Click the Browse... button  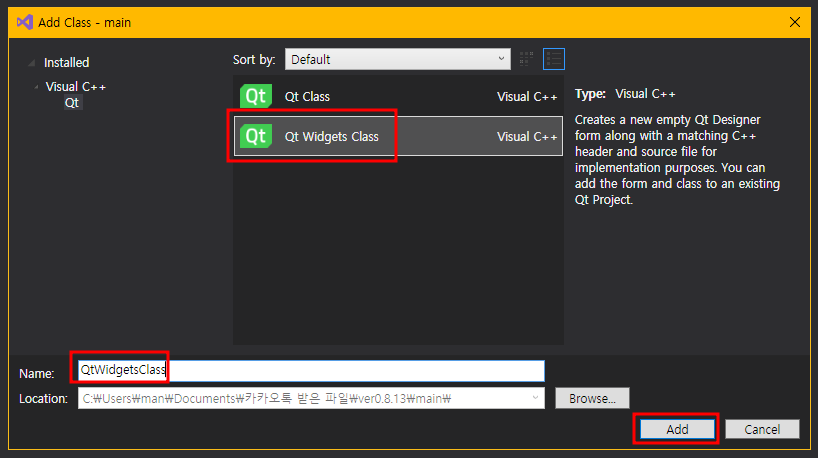592,398
